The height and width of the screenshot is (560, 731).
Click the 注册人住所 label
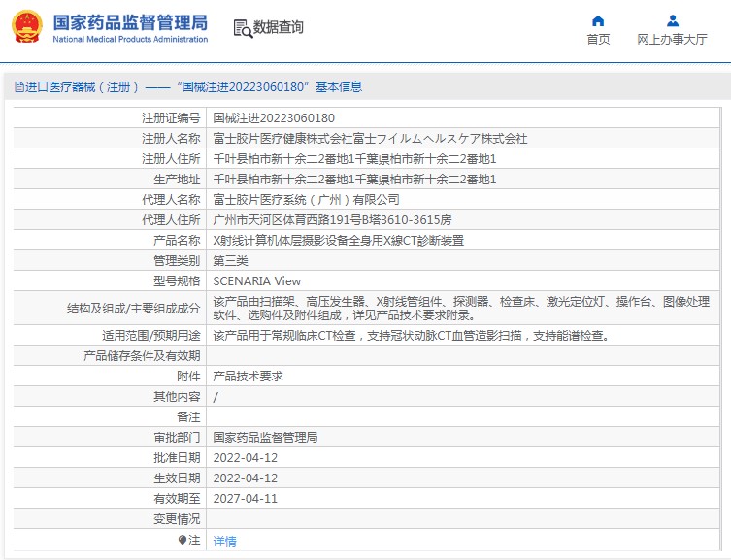click(171, 159)
